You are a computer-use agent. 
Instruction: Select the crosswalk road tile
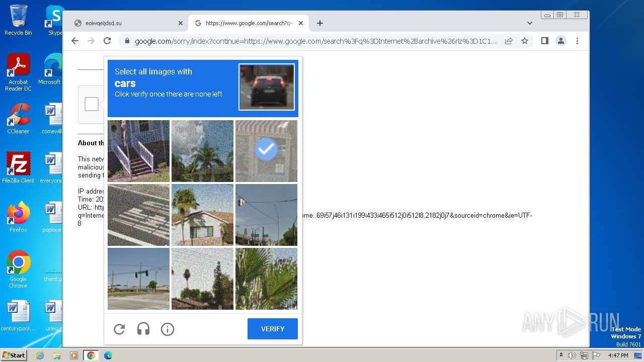point(138,215)
